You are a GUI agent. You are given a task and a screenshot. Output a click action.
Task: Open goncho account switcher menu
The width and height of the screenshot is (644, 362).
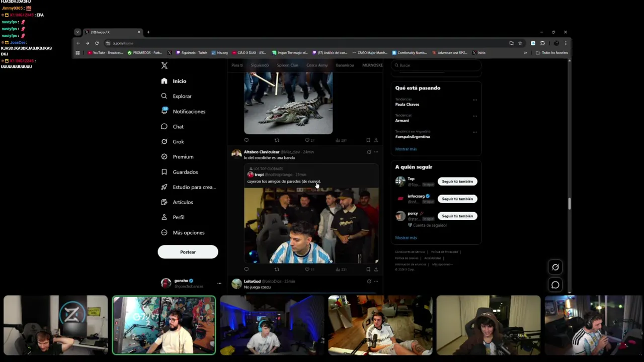point(219,284)
